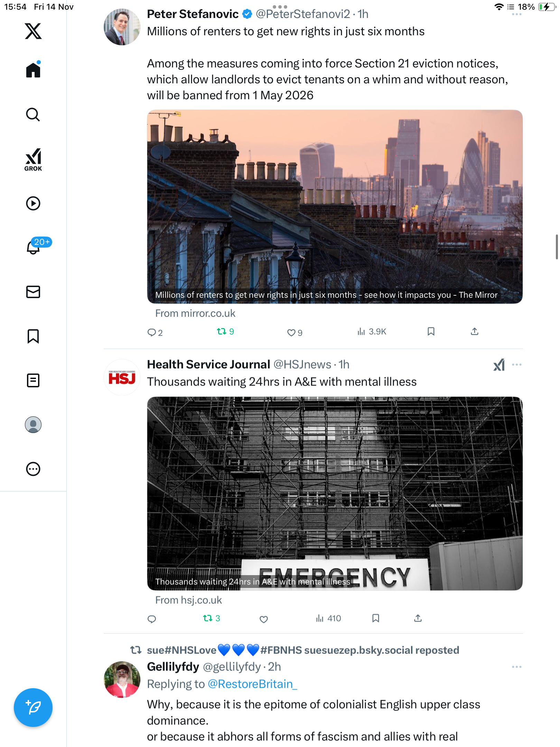
Task: Tap the compose post button
Action: tap(33, 707)
